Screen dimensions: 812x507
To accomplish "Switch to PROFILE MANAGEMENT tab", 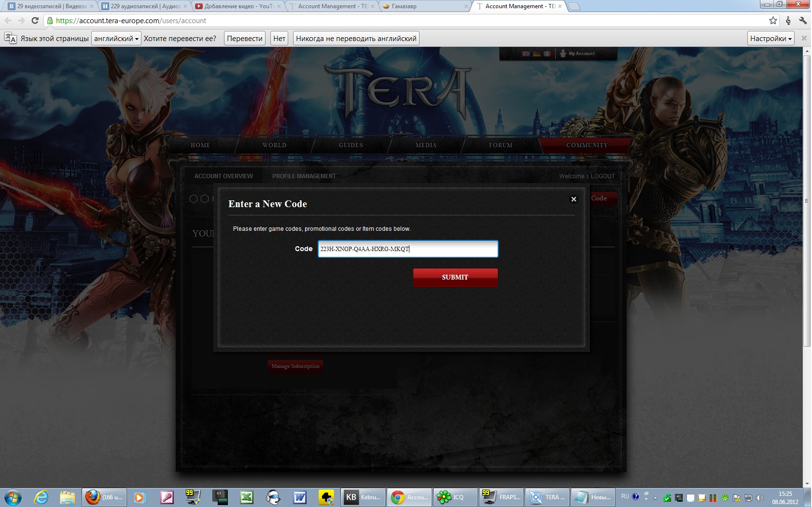I will click(304, 176).
